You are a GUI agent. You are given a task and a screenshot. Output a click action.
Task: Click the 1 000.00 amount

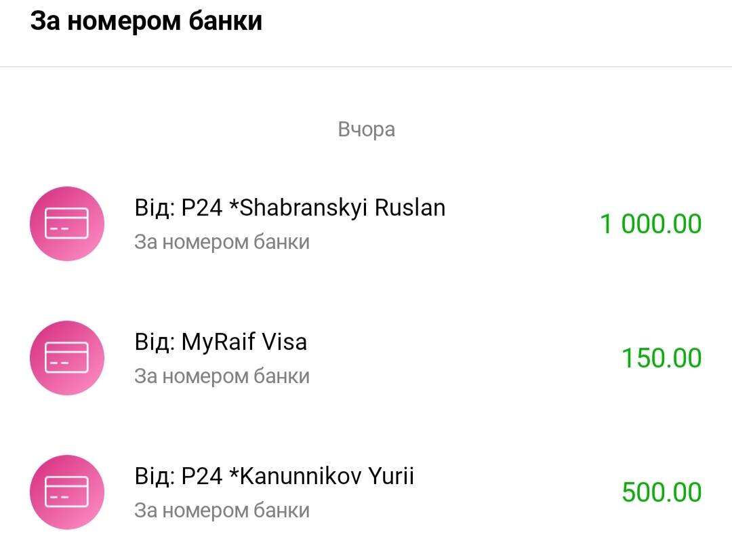(651, 224)
